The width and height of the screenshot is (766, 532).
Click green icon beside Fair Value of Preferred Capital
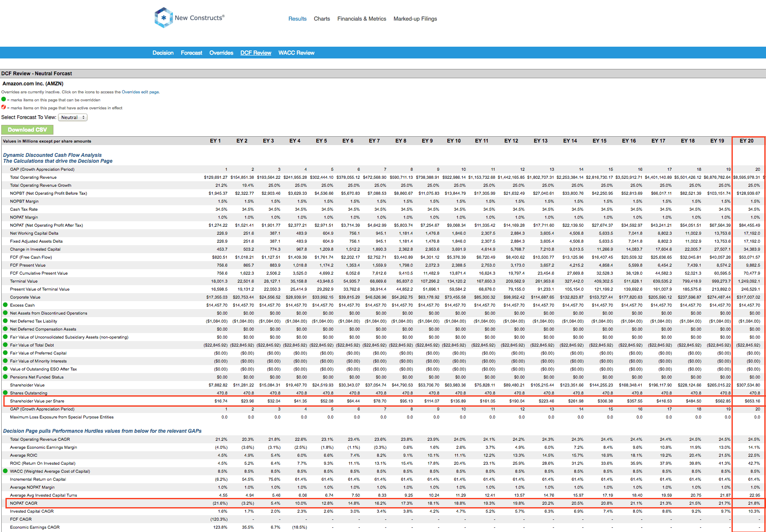(x=5, y=353)
